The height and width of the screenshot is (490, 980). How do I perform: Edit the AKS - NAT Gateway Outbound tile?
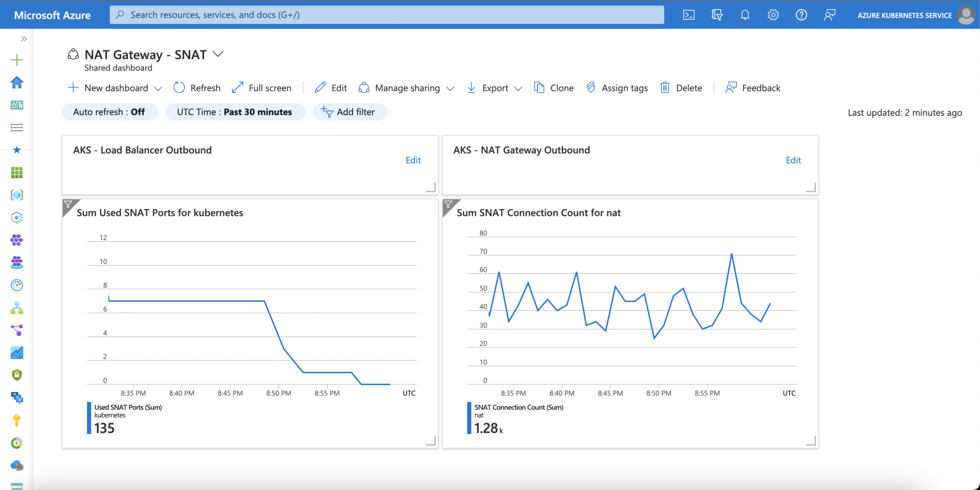[793, 160]
